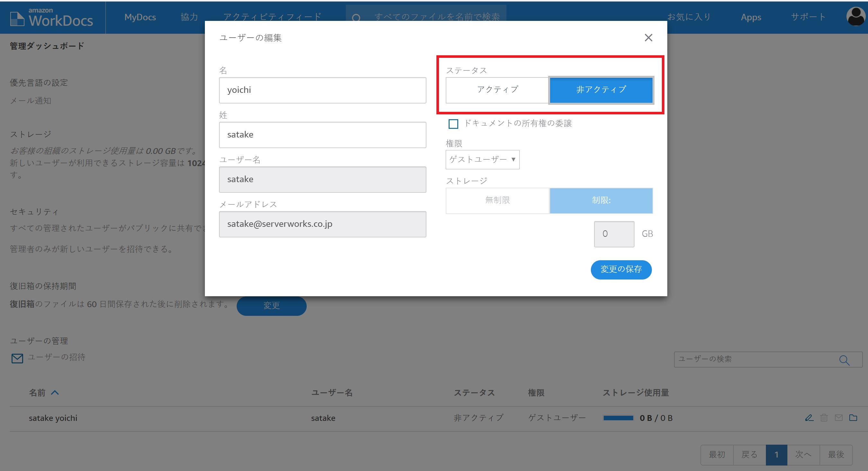
Task: Click 戻る pagination button
Action: (x=750, y=455)
